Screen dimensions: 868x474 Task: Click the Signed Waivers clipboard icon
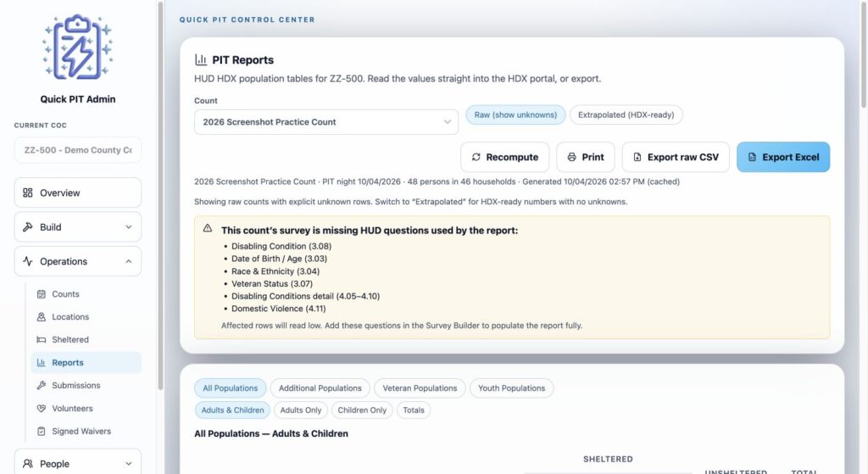pyautogui.click(x=41, y=431)
